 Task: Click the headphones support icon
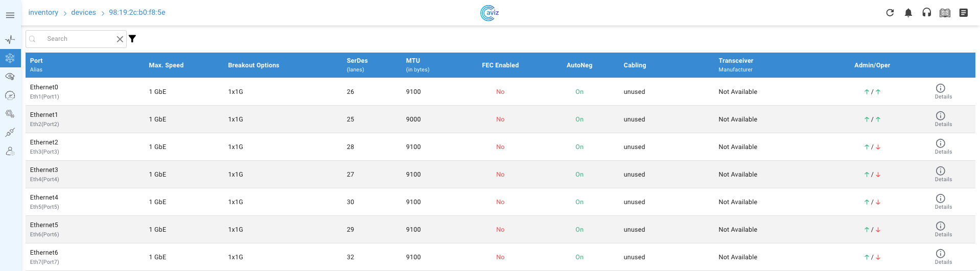click(x=926, y=13)
